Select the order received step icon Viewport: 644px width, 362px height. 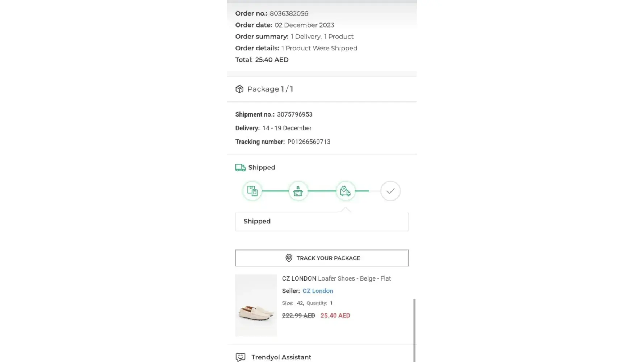point(252,191)
